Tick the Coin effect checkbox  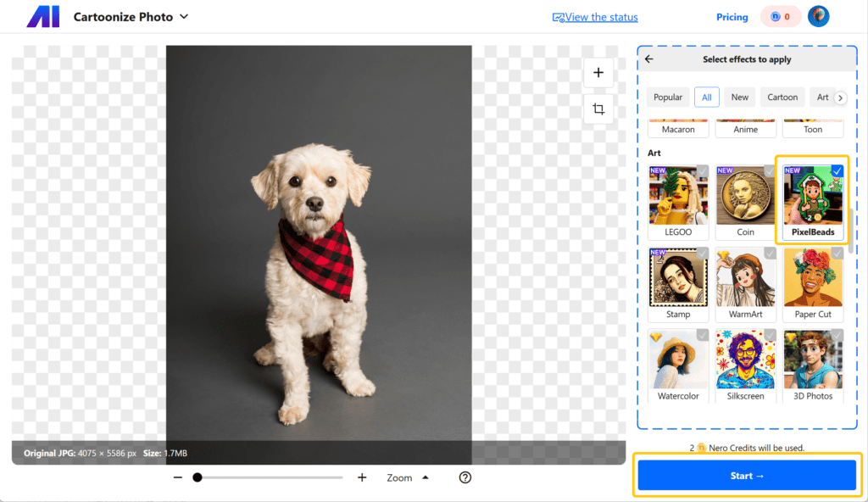[770, 171]
